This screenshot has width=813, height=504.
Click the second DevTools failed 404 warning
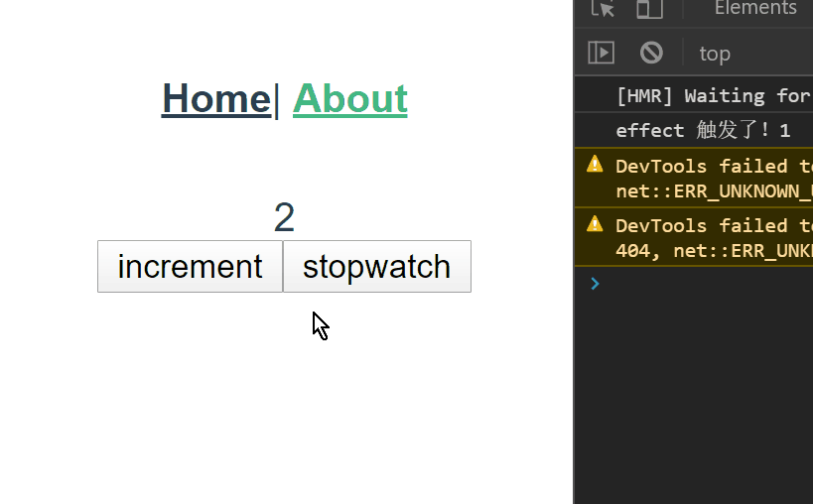713,238
